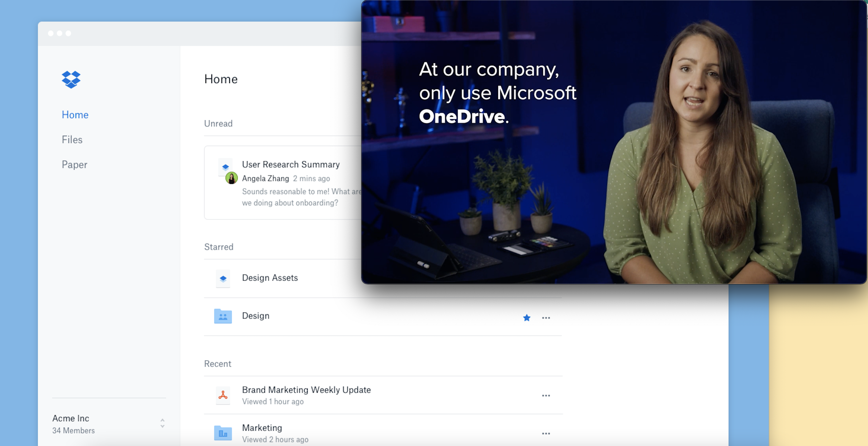Unstar the Design folder
Image resolution: width=868 pixels, height=446 pixels.
click(x=527, y=318)
